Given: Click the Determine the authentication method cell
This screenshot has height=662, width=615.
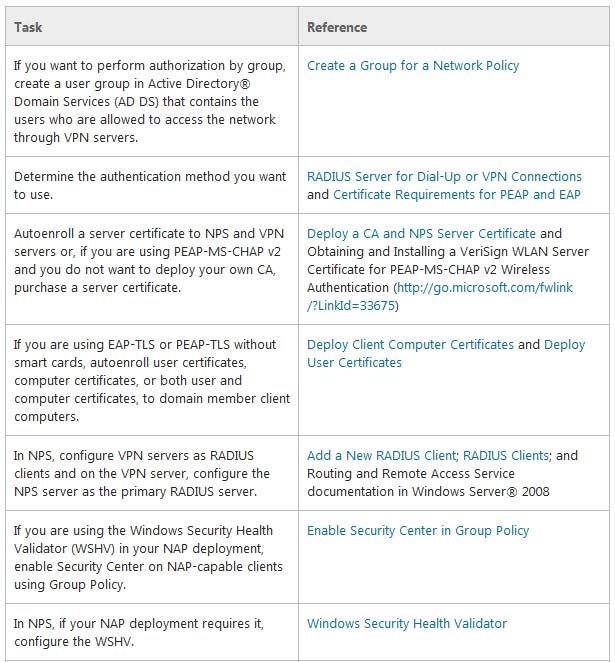Looking at the screenshot, I should pyautogui.click(x=150, y=185).
